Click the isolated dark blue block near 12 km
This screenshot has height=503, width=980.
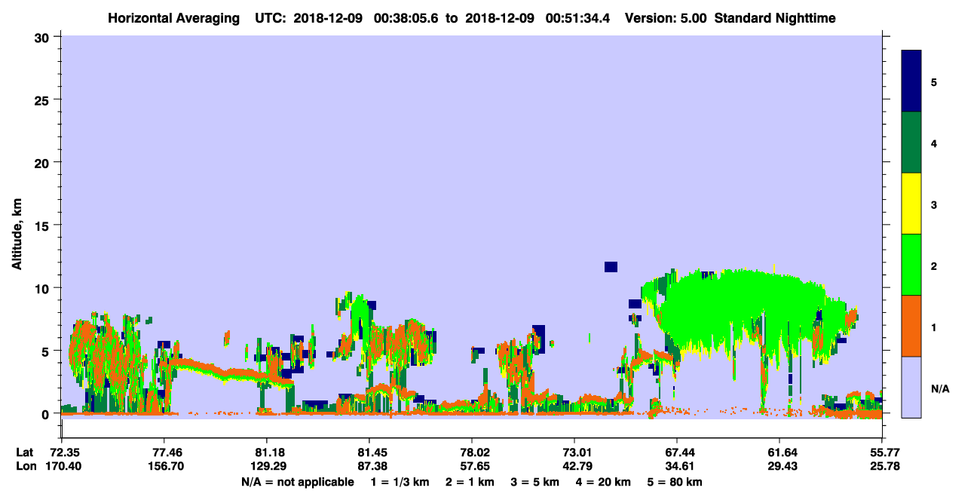click(x=611, y=266)
